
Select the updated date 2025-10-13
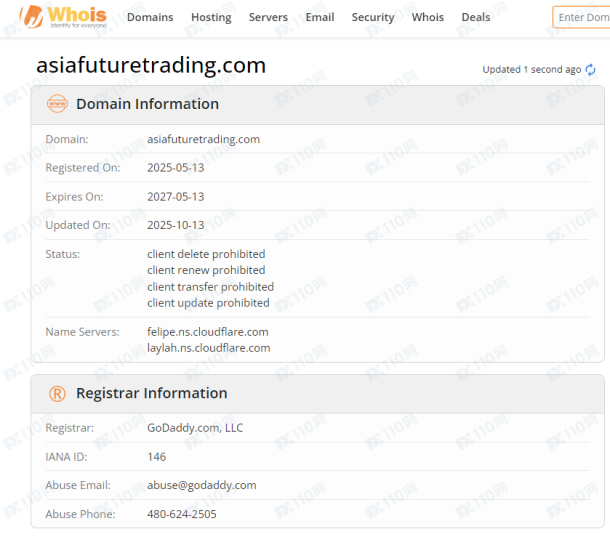click(175, 225)
